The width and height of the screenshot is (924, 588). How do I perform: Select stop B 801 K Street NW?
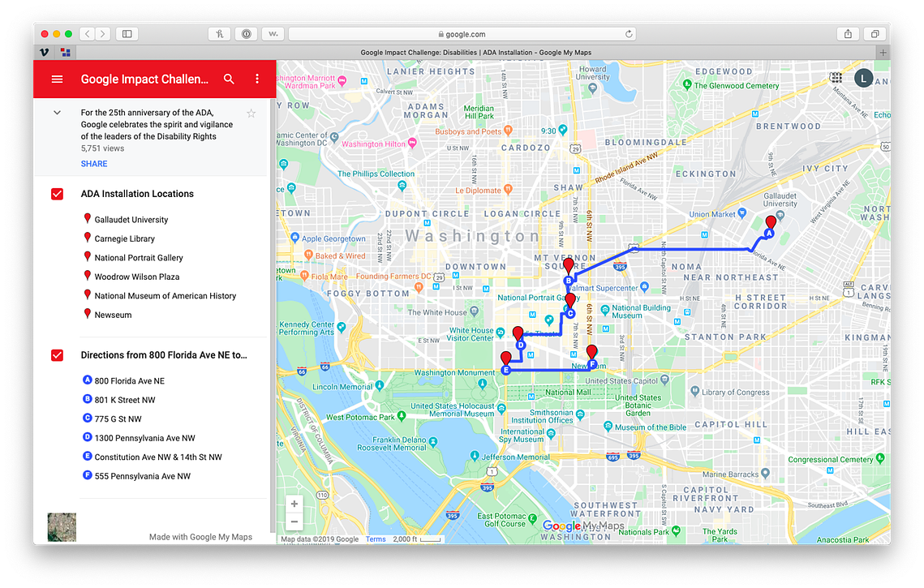124,400
